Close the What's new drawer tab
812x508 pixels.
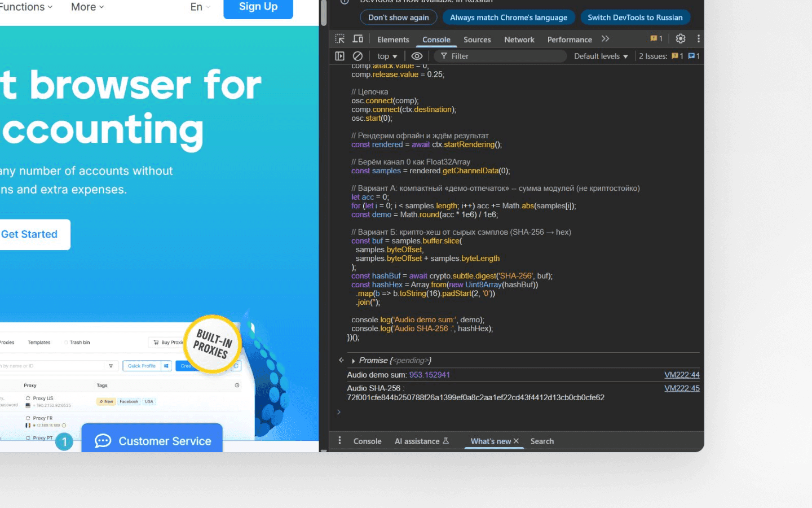click(x=516, y=441)
